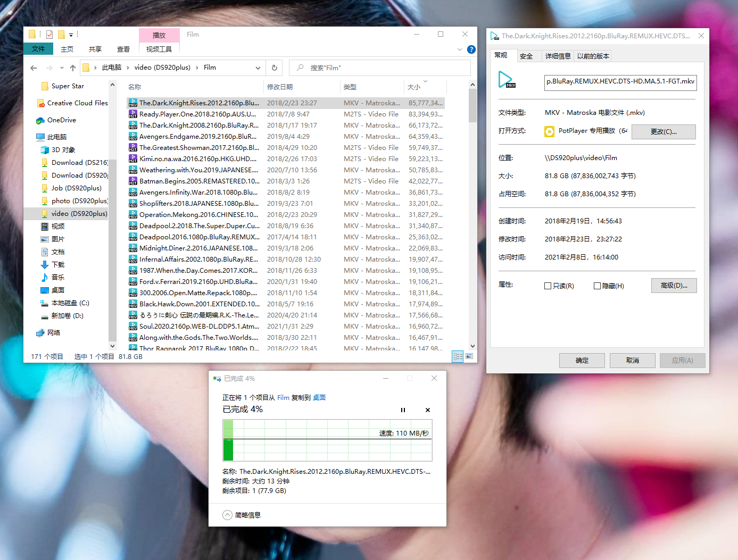Select Soul.2020.2160p.WEB-DL file row
Screen dimensions: 738x560
(x=286, y=327)
